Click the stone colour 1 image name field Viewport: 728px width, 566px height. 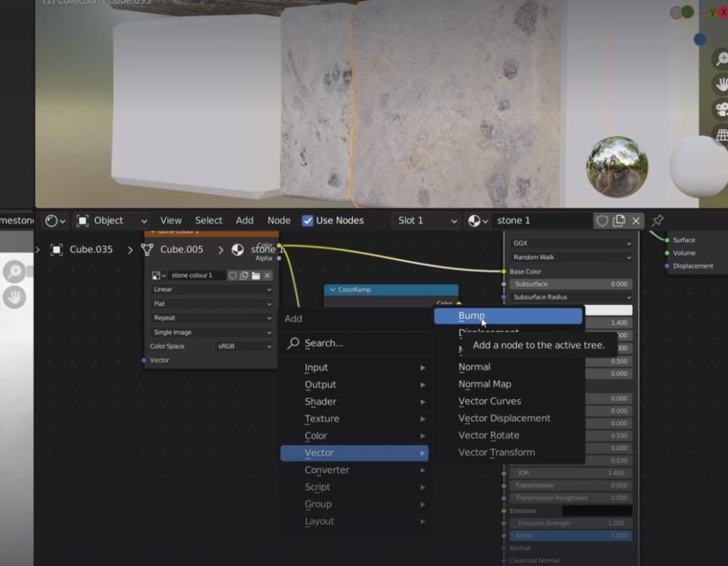coord(197,275)
